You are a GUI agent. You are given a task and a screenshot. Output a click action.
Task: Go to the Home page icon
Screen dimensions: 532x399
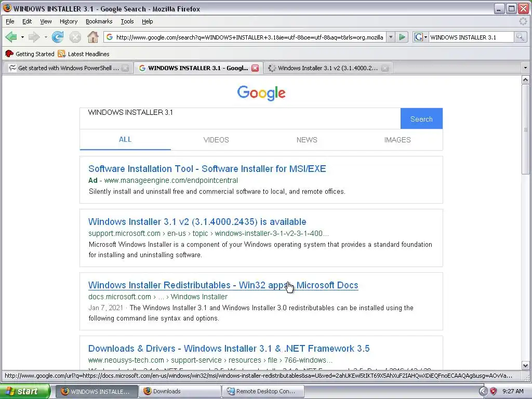pos(92,37)
